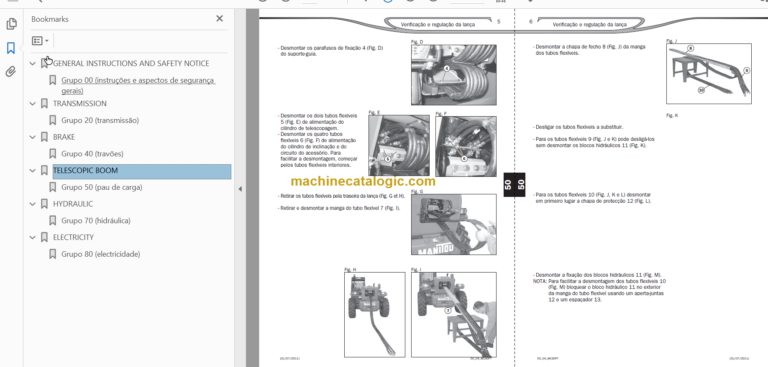Click bookmark icon beside Grupo 50 (pau de carga)

(53, 187)
